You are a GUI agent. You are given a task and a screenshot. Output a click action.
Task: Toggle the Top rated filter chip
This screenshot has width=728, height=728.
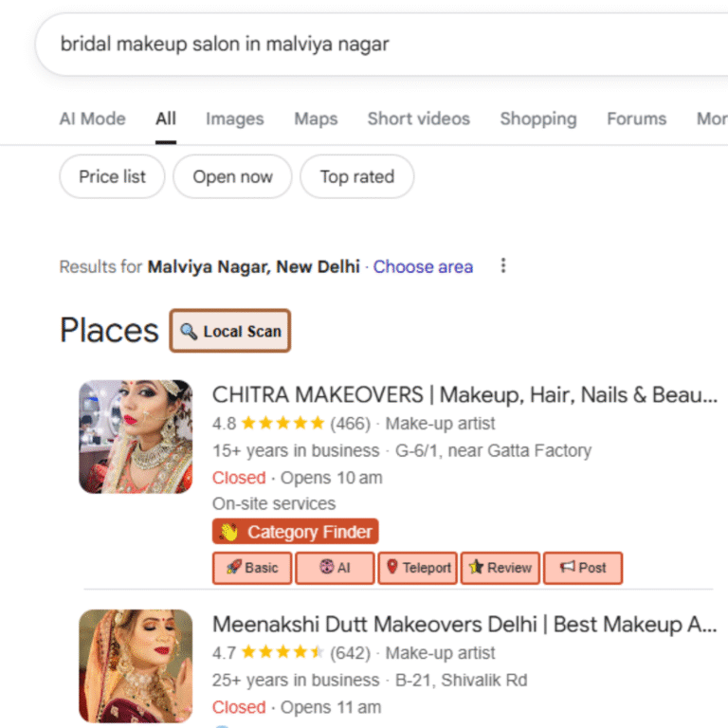(x=356, y=176)
